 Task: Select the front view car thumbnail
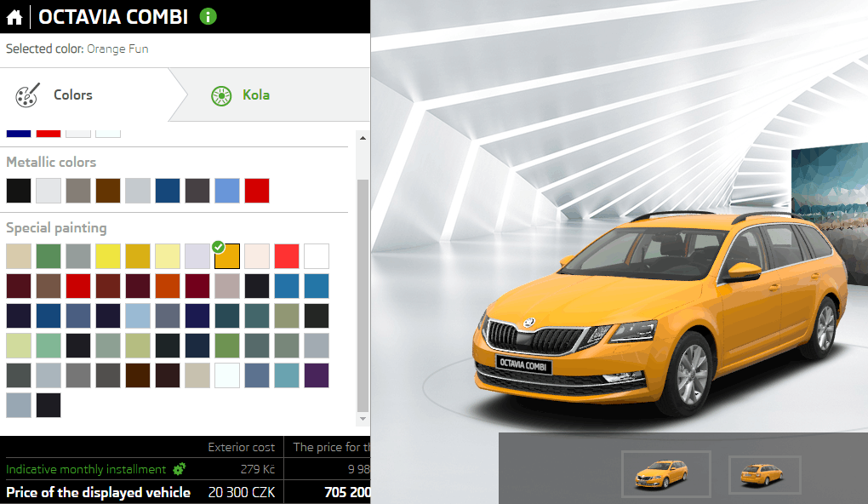666,473
